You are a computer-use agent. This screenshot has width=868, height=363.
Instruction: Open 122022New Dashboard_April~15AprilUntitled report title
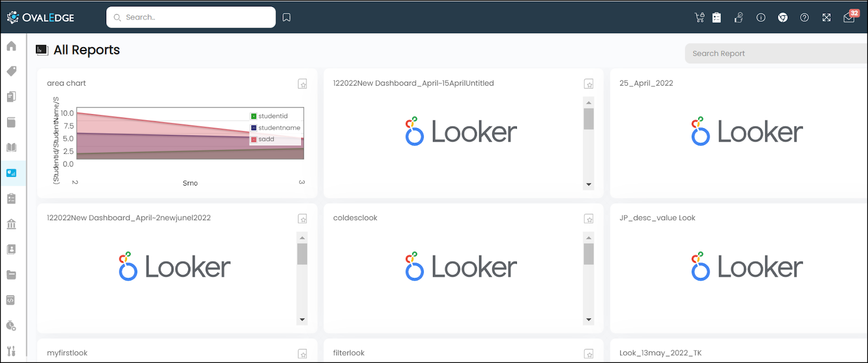point(413,83)
